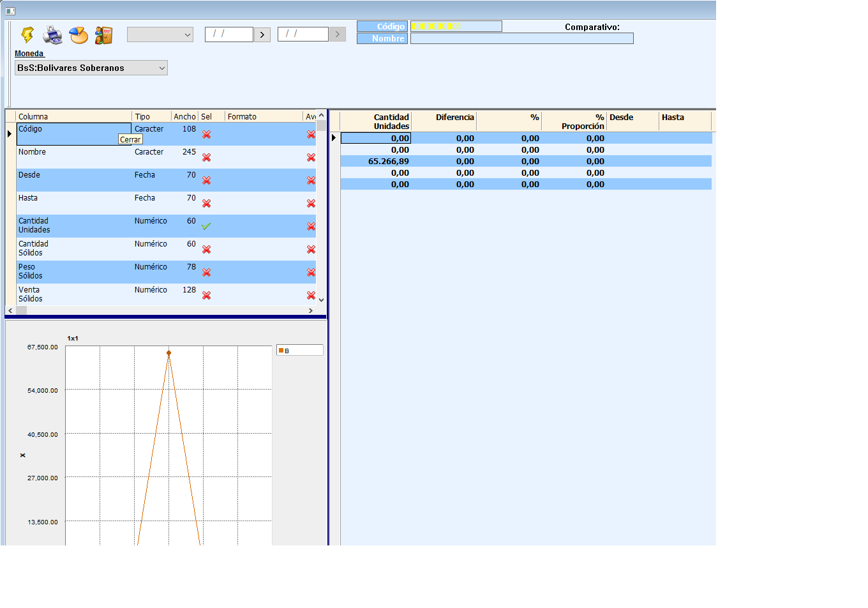Click the orange B legend swatch
Viewport: 868px width, 608px height.
281,351
